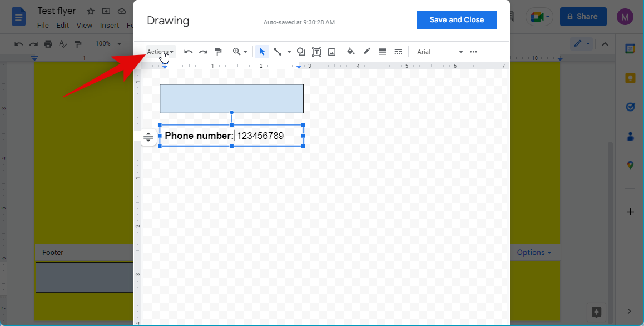Open the Shape tool
Image resolution: width=644 pixels, height=326 pixels.
point(301,52)
